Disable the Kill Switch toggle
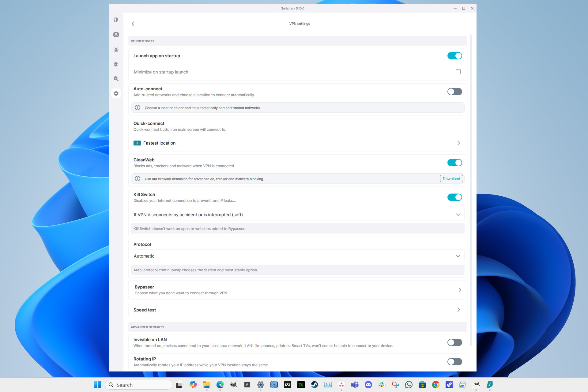 click(454, 197)
